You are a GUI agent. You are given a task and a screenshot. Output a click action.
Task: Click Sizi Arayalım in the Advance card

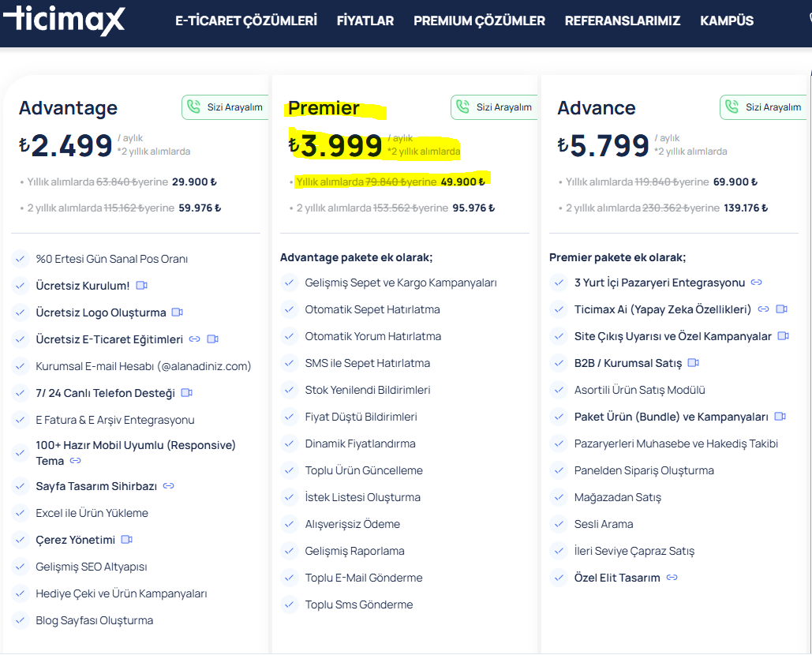pos(764,107)
